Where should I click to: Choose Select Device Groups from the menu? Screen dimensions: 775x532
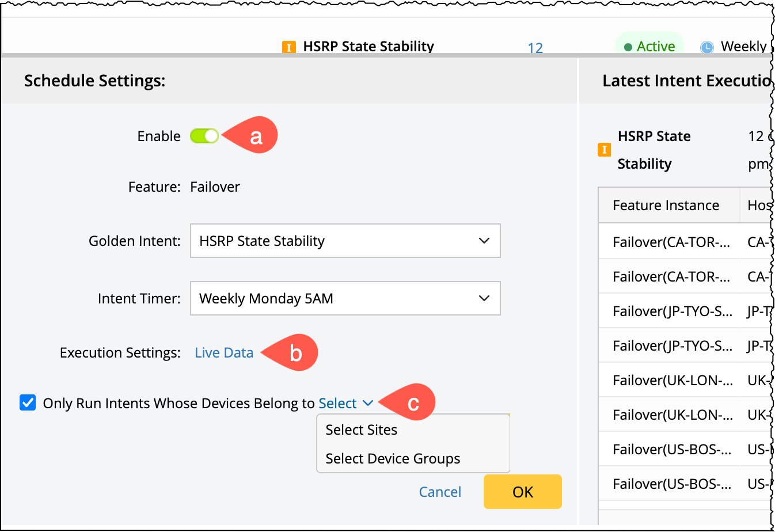(x=393, y=459)
